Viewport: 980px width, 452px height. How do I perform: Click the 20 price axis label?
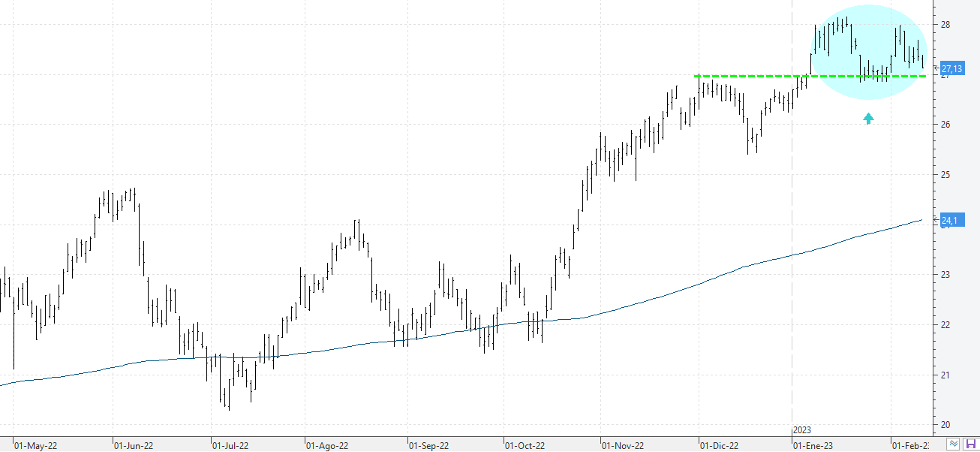946,425
